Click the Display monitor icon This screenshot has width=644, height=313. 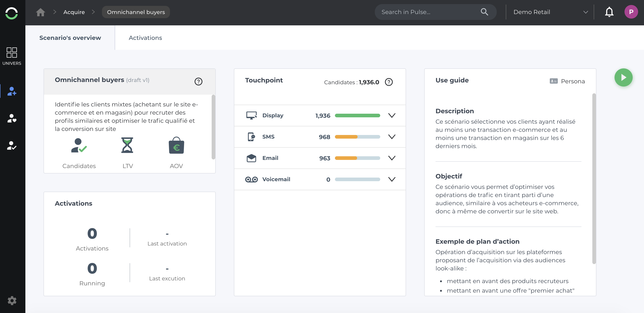(252, 116)
